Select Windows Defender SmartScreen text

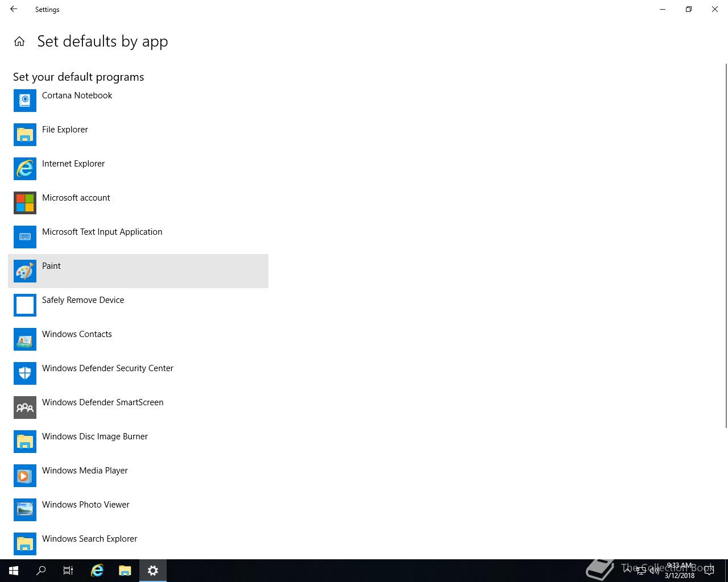coord(103,402)
